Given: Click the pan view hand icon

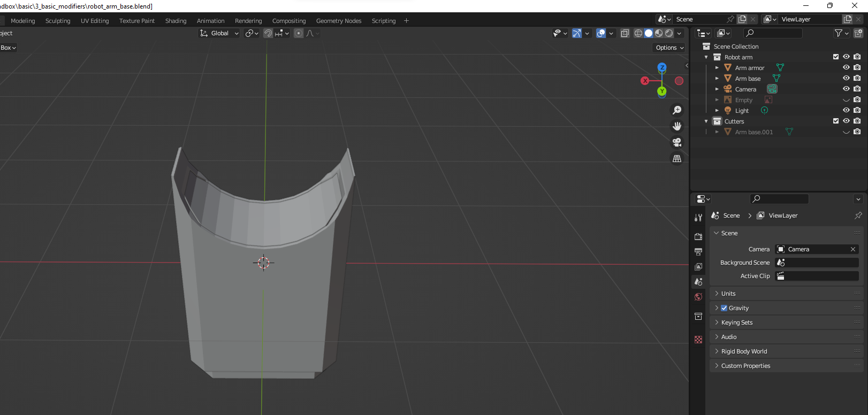Looking at the screenshot, I should (677, 126).
